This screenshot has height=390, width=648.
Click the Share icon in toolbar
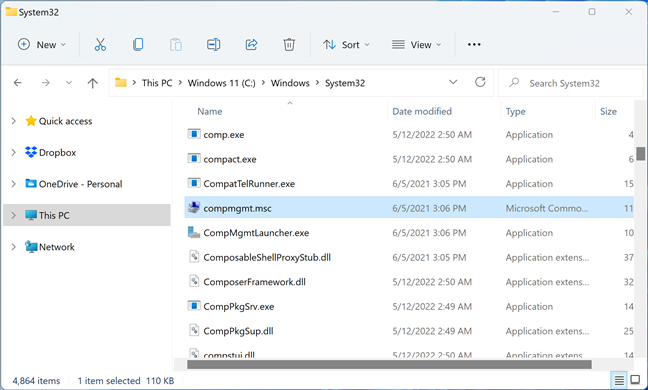coord(251,45)
